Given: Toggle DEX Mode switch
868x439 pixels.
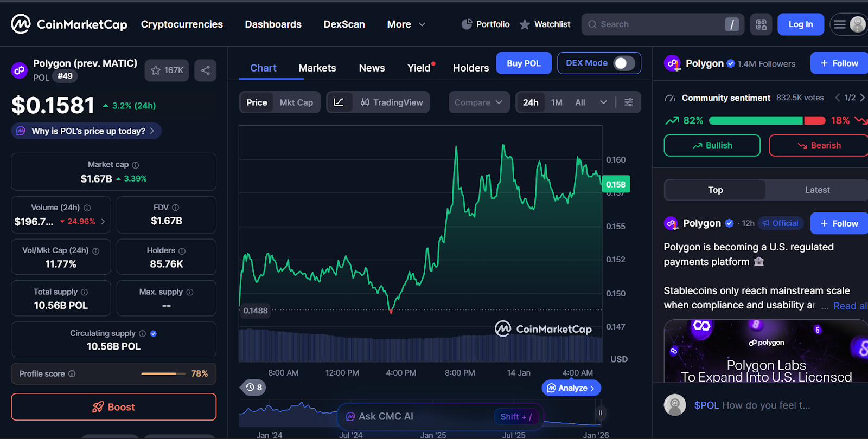Looking at the screenshot, I should (623, 63).
